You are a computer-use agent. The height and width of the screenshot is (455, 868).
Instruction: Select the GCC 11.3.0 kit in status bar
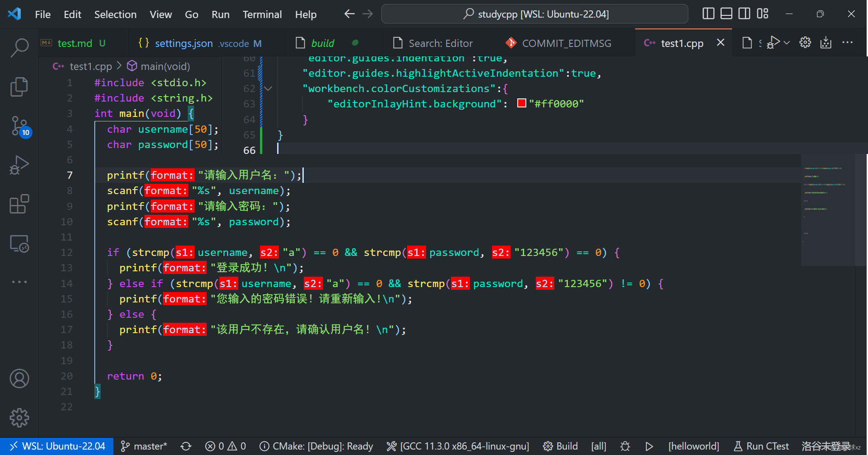tap(458, 446)
